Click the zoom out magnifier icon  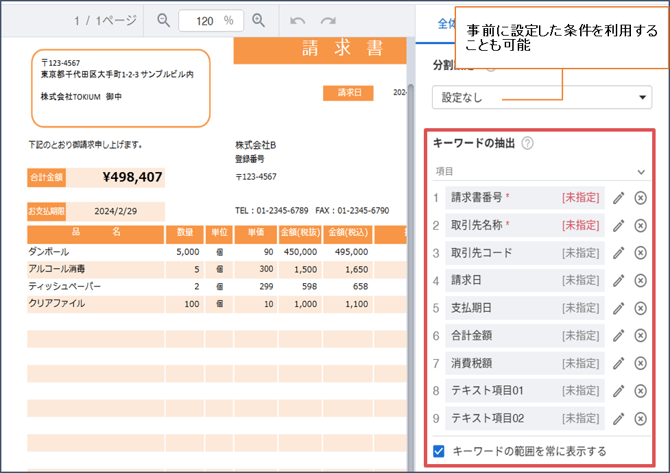point(164,20)
